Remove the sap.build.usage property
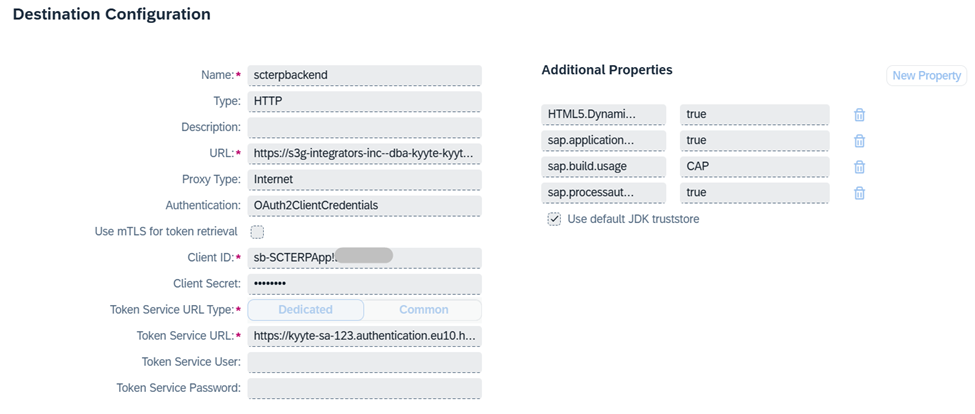Image resolution: width=975 pixels, height=414 pixels. [x=859, y=167]
